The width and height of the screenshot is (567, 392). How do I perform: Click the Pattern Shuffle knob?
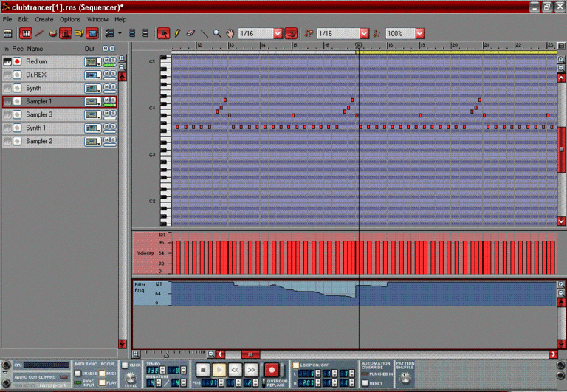[405, 376]
